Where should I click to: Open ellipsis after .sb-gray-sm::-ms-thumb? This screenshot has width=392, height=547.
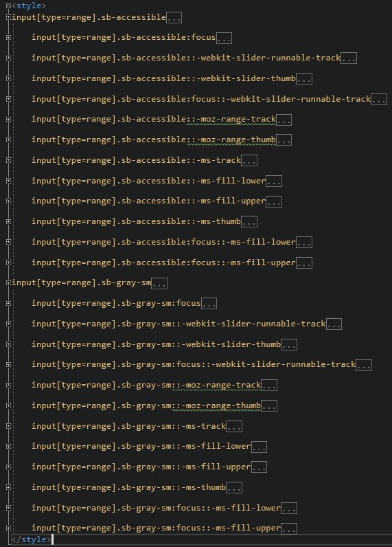tap(234, 488)
